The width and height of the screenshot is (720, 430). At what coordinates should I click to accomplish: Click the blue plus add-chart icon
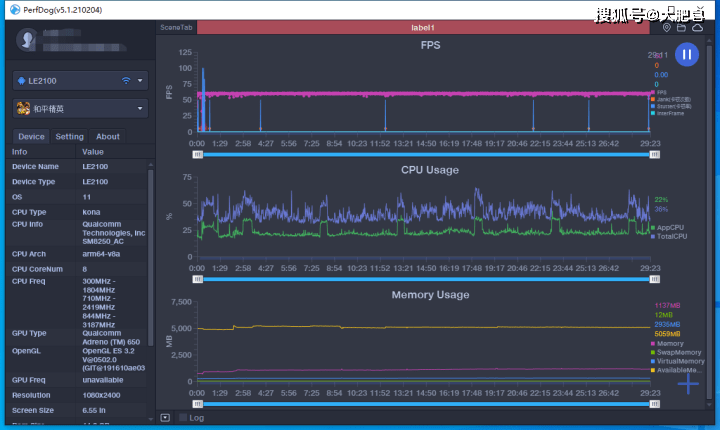[688, 383]
